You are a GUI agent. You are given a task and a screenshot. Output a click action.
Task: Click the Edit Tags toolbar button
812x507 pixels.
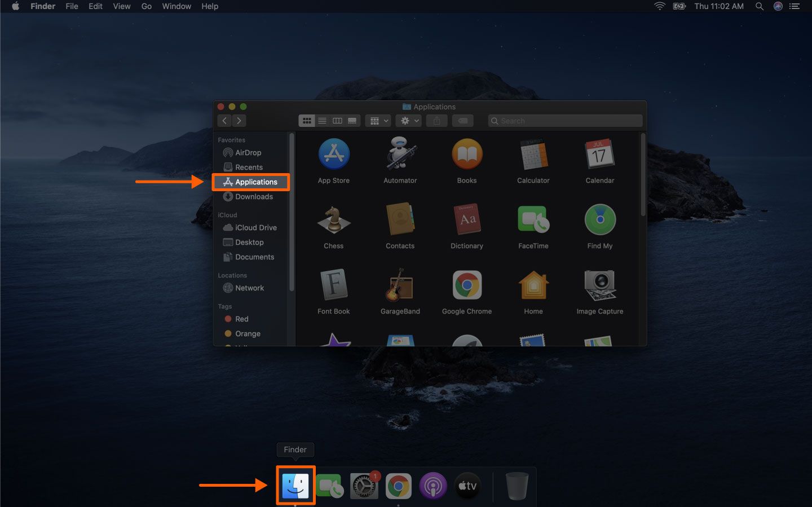click(462, 121)
